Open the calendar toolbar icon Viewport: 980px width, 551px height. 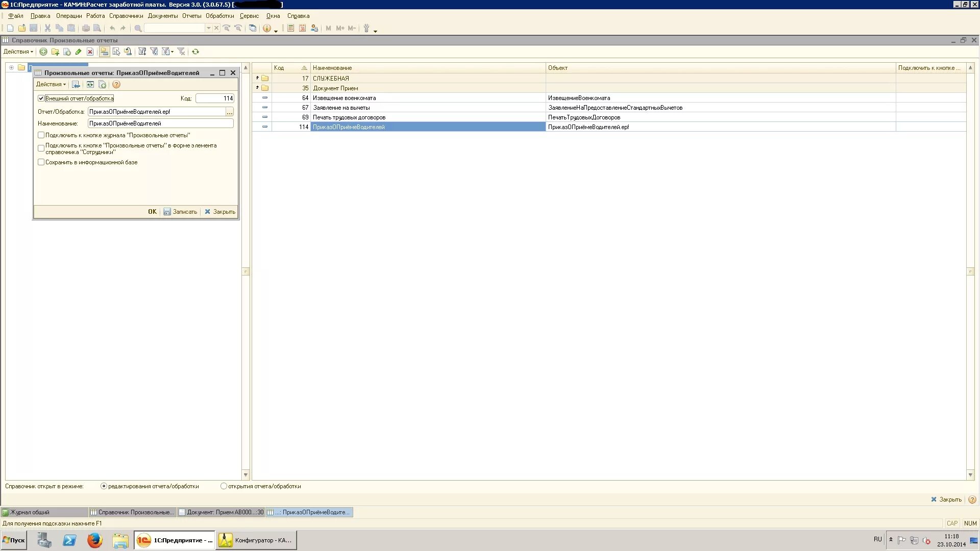click(x=302, y=28)
